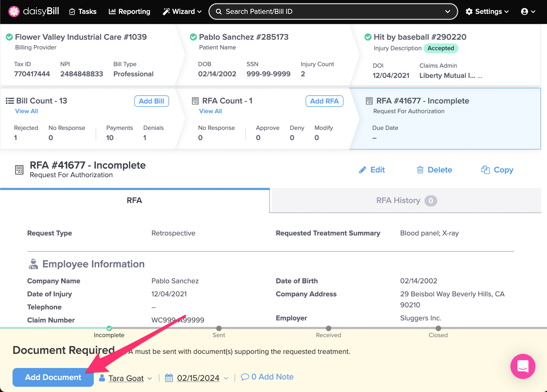
Task: Open injury Hit by baseball #290220
Action: pyautogui.click(x=420, y=37)
